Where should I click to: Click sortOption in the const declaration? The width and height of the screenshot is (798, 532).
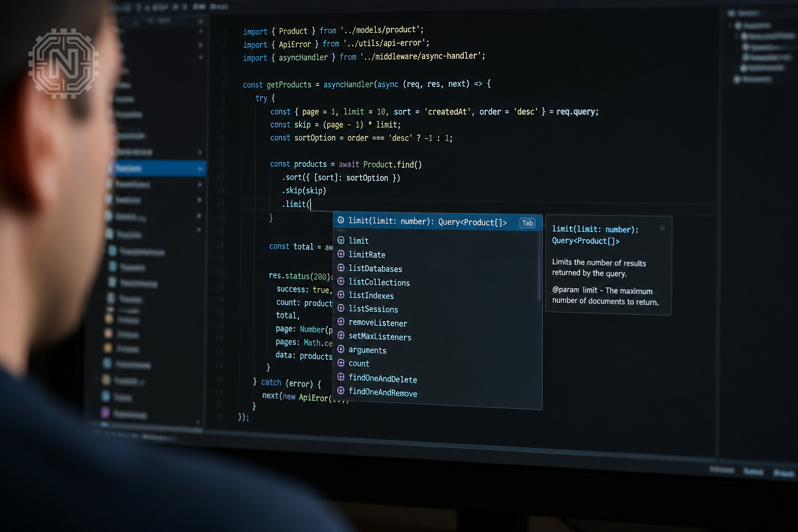(x=315, y=138)
